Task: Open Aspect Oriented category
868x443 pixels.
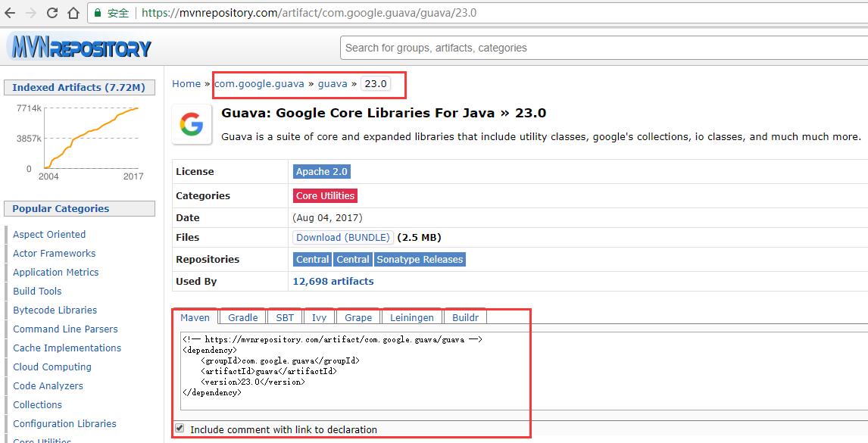Action: [49, 234]
